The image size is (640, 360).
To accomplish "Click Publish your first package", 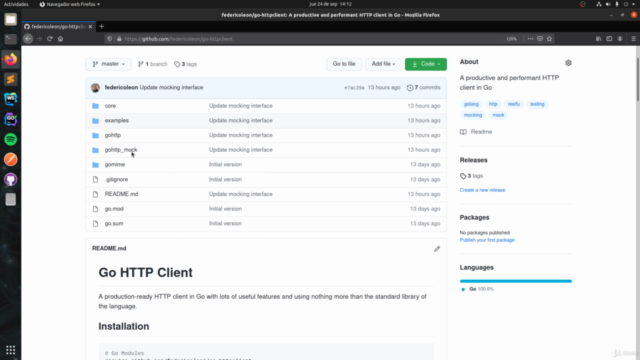I will pos(487,240).
